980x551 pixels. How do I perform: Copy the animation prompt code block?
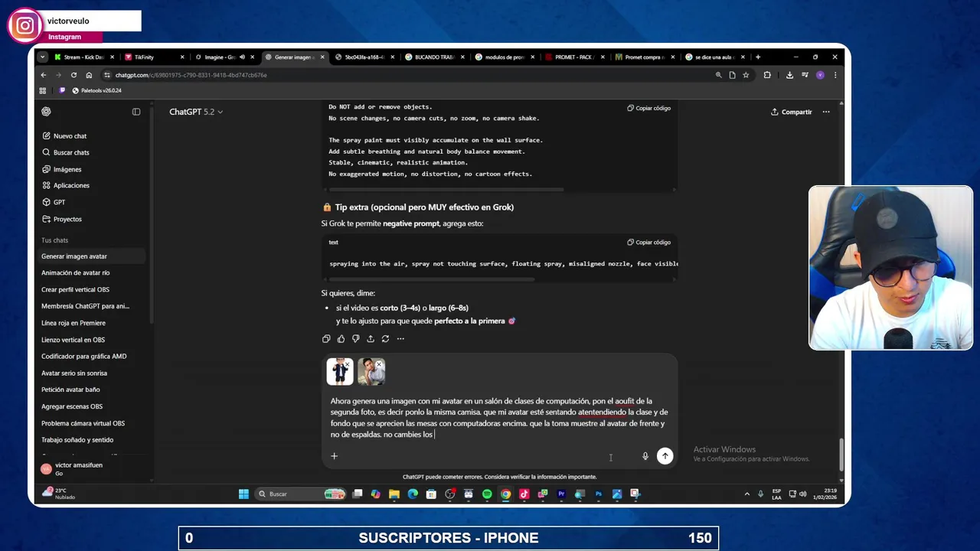[649, 108]
